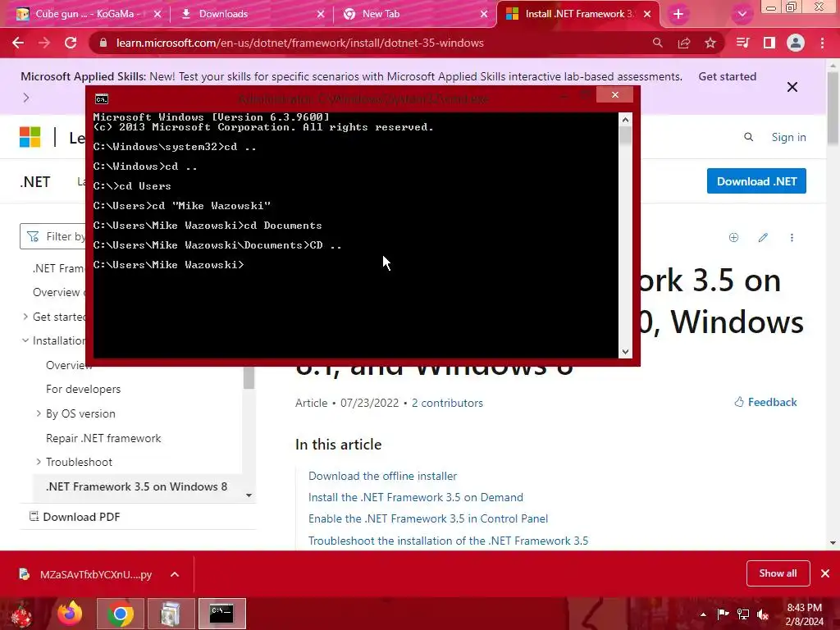Click the Show all downloads button
Image resolution: width=840 pixels, height=630 pixels.
pos(778,573)
